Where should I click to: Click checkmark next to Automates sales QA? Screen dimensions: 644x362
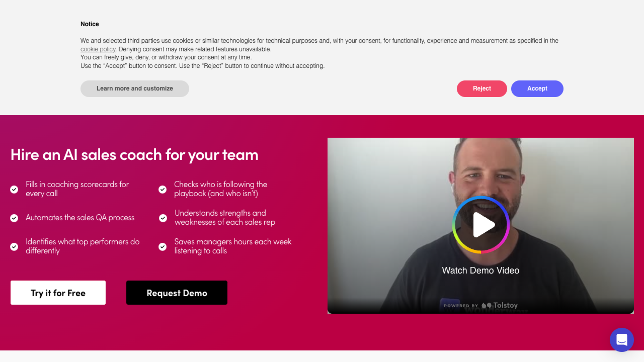[14, 218]
